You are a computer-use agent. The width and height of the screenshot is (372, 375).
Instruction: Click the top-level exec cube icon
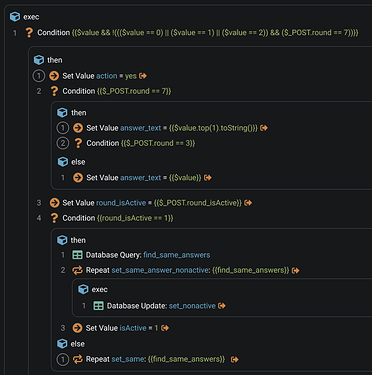[x=15, y=17]
